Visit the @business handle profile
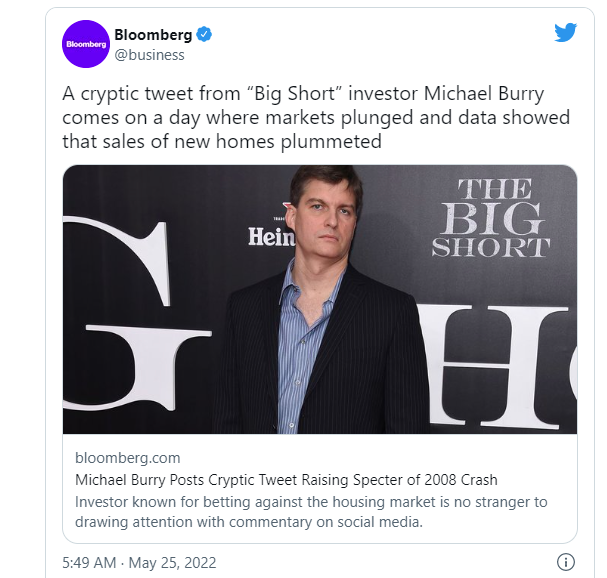The height and width of the screenshot is (578, 607). [148, 56]
